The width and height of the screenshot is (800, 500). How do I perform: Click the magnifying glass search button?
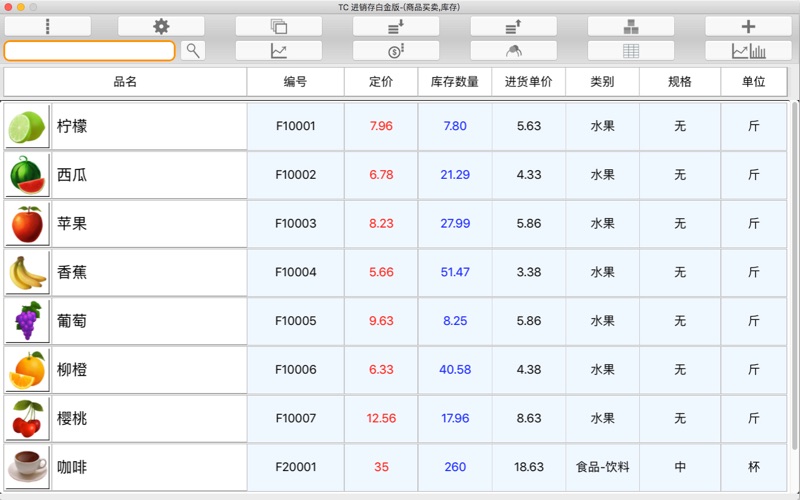pyautogui.click(x=193, y=50)
